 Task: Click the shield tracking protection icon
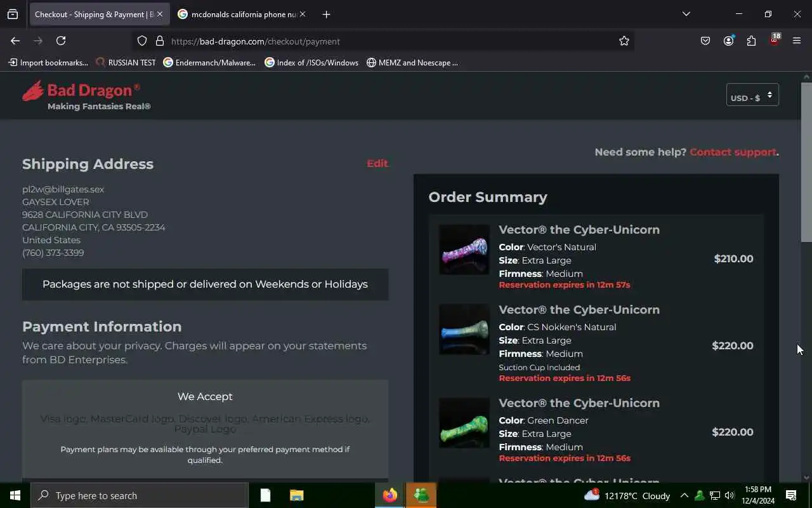pos(142,41)
